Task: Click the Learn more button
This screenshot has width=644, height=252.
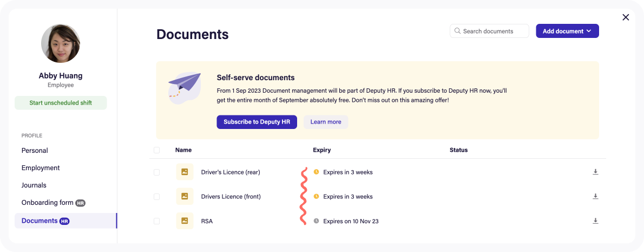Action: [x=326, y=122]
